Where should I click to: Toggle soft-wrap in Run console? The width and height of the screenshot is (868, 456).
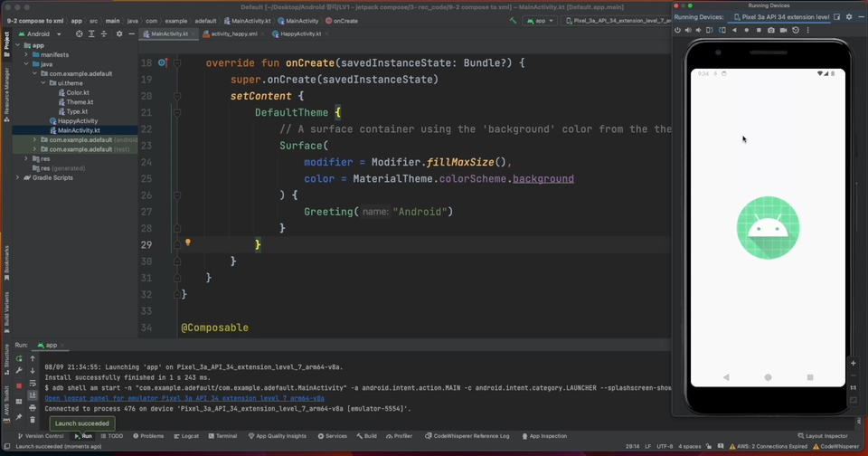pyautogui.click(x=33, y=383)
